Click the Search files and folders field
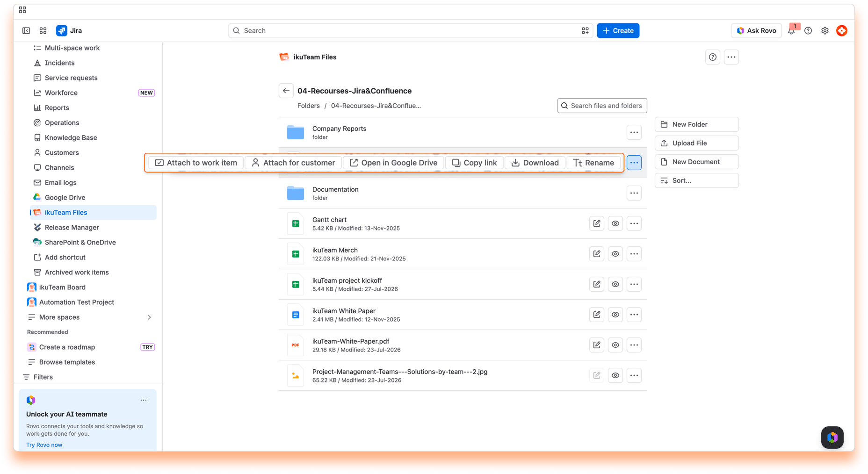Screen dimensions: 868x474 [x=602, y=106]
